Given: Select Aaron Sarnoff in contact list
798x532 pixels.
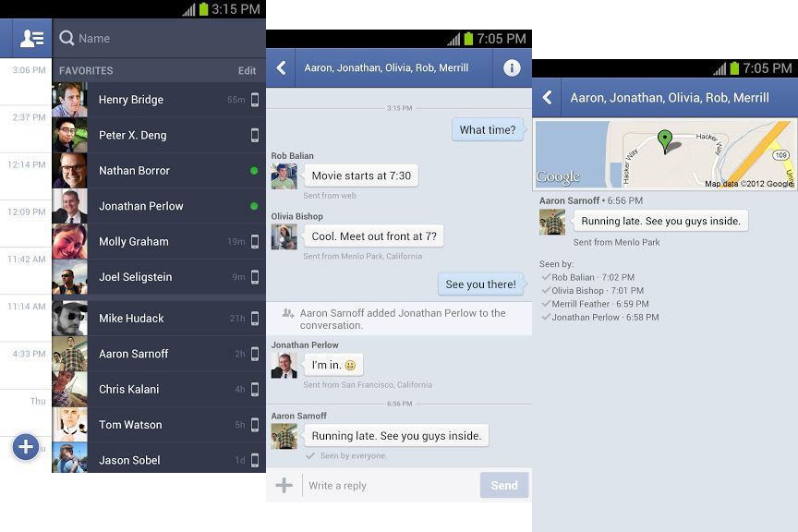Looking at the screenshot, I should (159, 354).
